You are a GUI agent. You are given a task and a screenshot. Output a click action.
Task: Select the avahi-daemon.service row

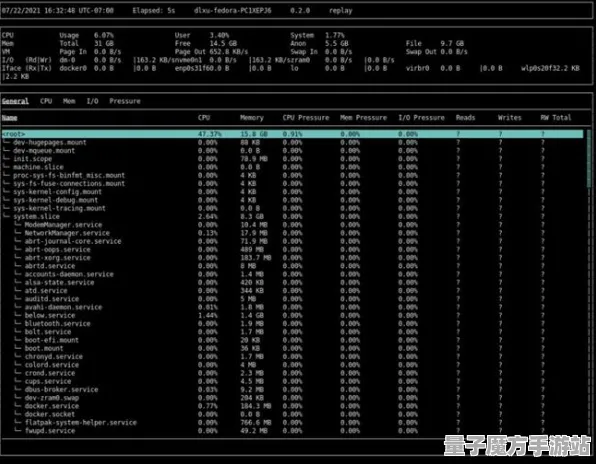292,307
